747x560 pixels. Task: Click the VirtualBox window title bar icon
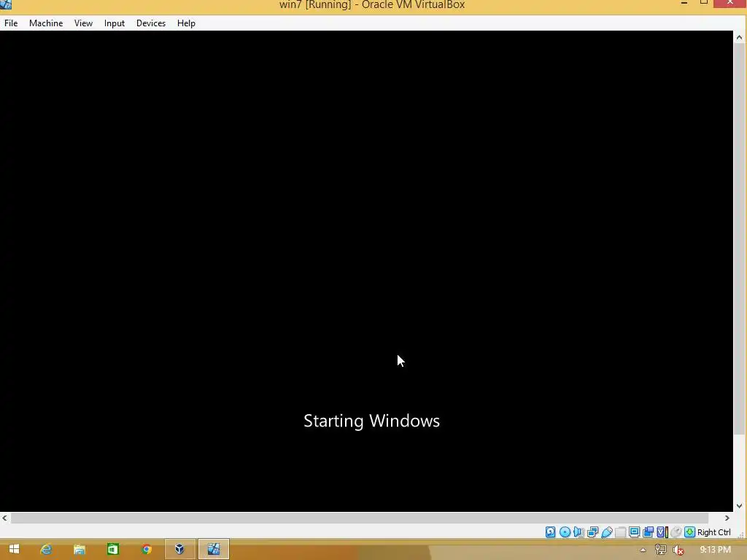(6, 4)
